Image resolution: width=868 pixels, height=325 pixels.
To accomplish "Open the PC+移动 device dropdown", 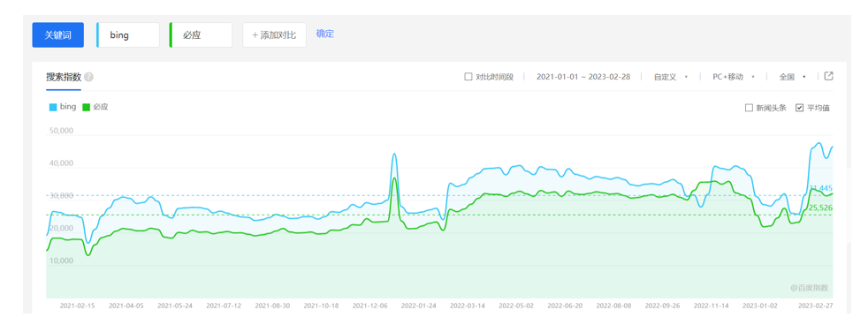I will tap(734, 77).
